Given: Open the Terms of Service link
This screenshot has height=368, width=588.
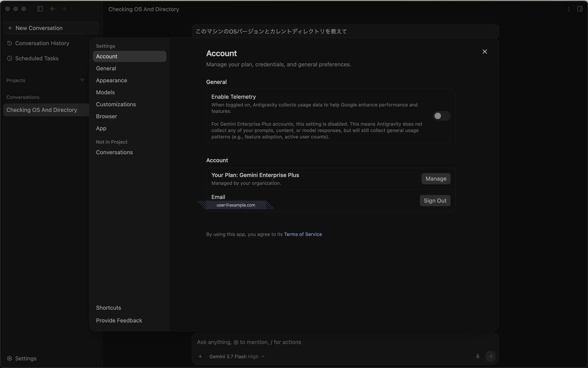Looking at the screenshot, I should click(303, 234).
